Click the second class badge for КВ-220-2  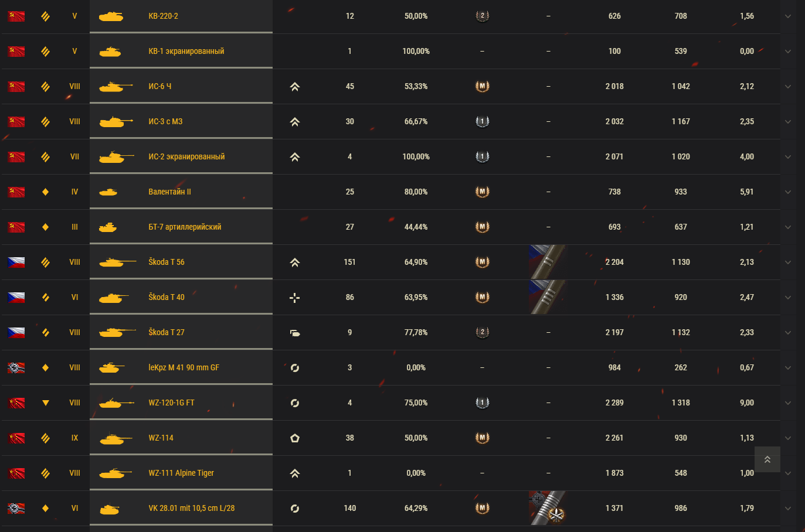[x=482, y=16]
